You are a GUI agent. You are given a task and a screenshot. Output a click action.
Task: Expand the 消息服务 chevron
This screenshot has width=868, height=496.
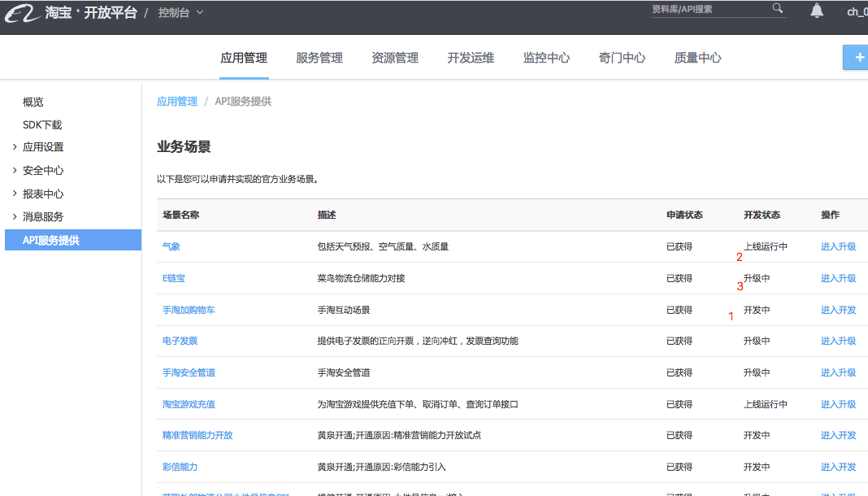(x=15, y=216)
